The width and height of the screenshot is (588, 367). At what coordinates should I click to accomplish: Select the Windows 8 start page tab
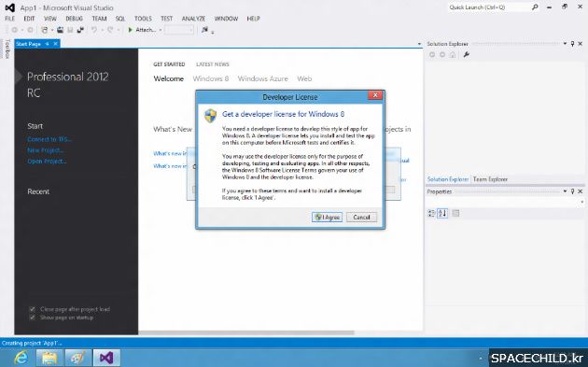tap(211, 78)
